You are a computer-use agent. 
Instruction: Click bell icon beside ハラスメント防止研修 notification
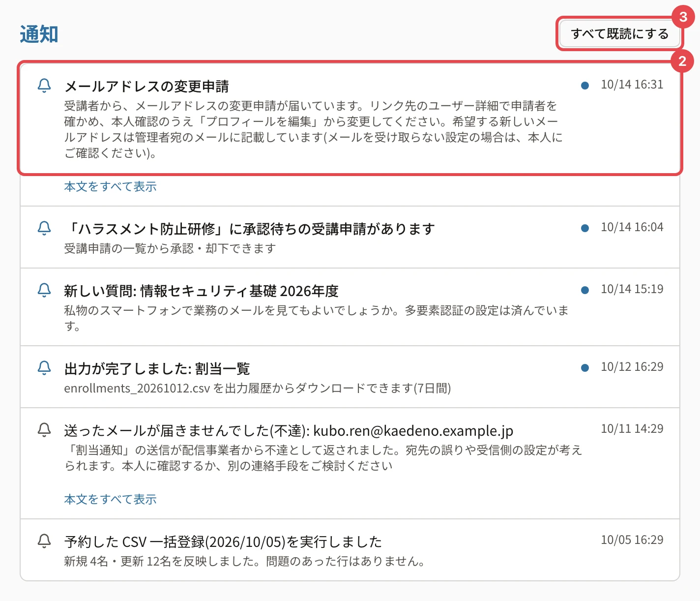click(44, 228)
